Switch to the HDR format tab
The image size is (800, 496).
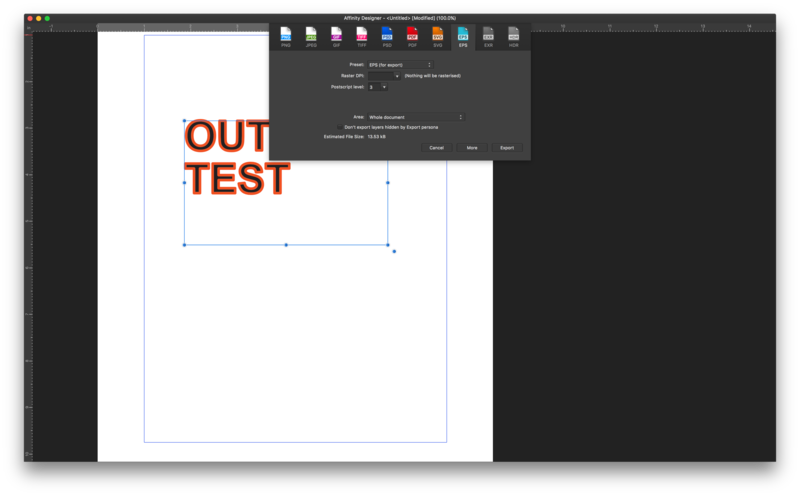(513, 37)
